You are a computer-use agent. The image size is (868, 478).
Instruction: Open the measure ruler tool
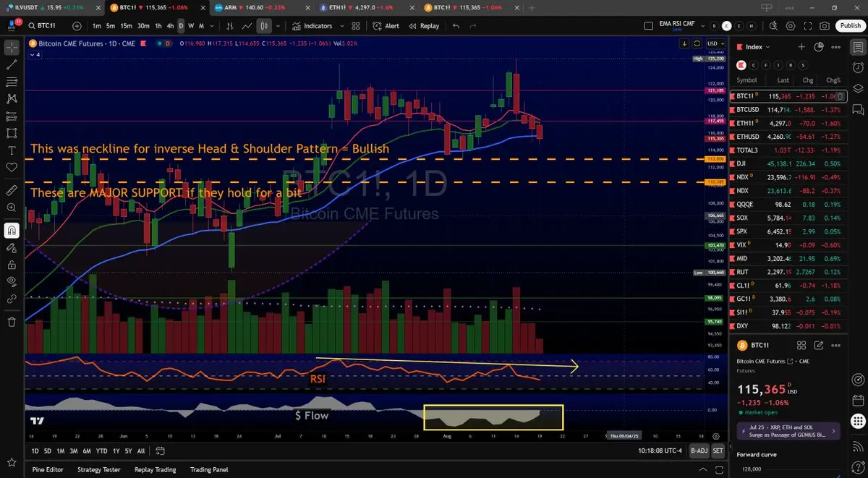tap(12, 191)
